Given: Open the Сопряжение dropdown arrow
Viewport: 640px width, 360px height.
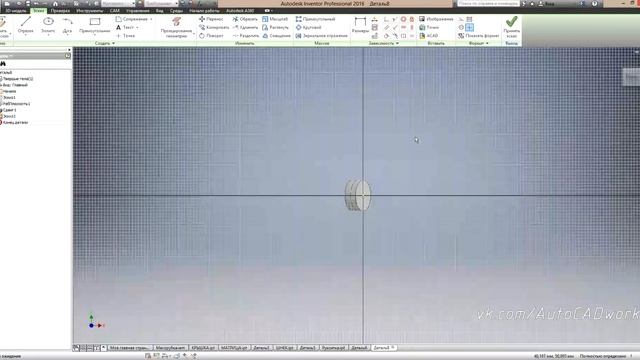Looking at the screenshot, I should pyautogui.click(x=151, y=19).
